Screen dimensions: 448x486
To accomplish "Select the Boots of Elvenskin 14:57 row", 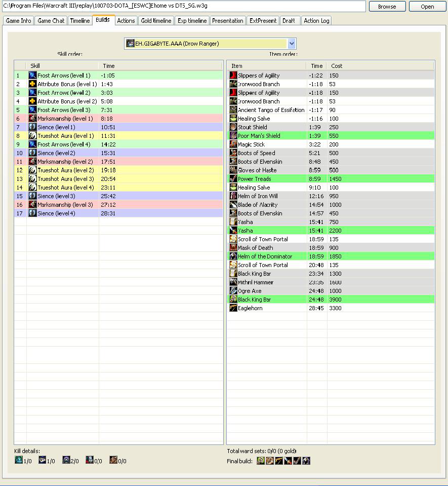I will pos(331,213).
